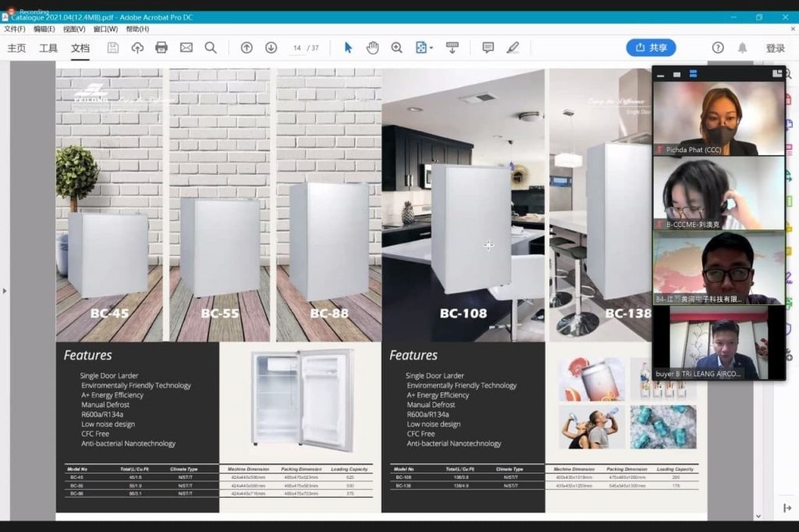Switch to the 工具 tab
Viewport: 799px width, 532px height.
(48, 48)
